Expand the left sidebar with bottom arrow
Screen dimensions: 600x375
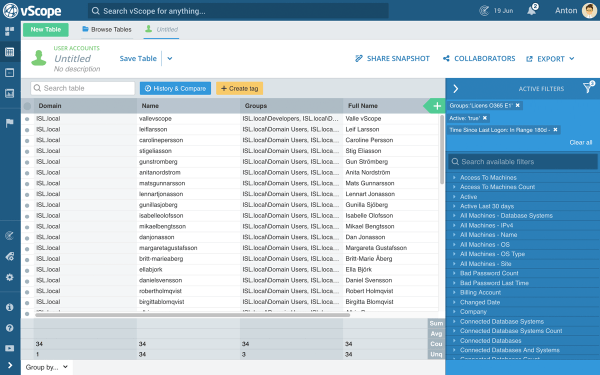[10, 365]
